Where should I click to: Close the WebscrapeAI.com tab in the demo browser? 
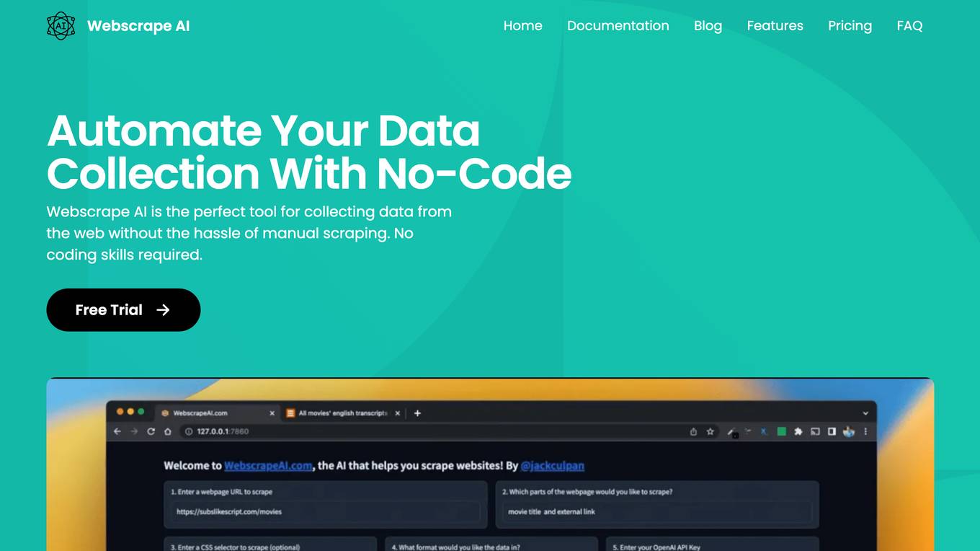(x=272, y=413)
